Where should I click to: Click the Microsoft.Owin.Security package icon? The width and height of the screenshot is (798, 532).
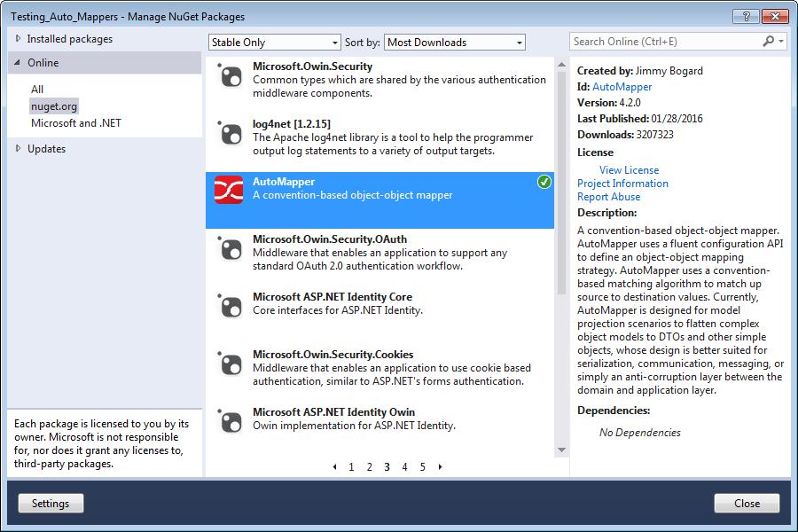(x=230, y=76)
